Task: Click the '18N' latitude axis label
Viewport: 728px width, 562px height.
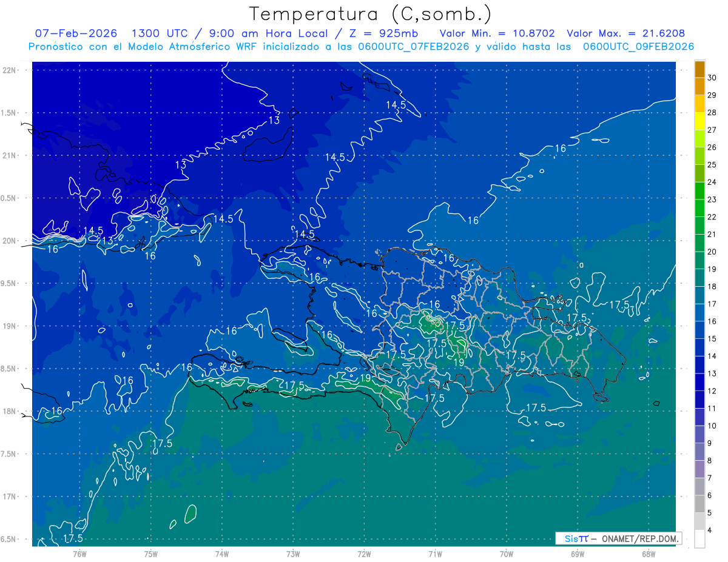Action: [9, 411]
